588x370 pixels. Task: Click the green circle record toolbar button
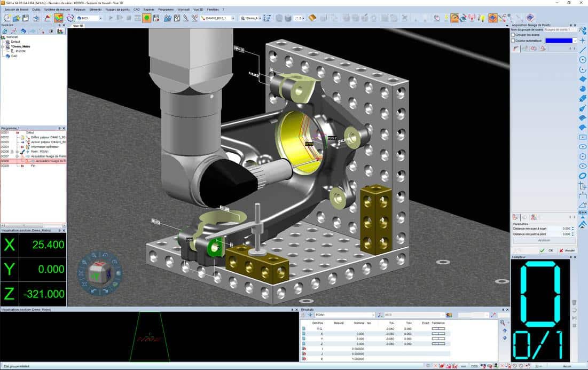click(147, 18)
